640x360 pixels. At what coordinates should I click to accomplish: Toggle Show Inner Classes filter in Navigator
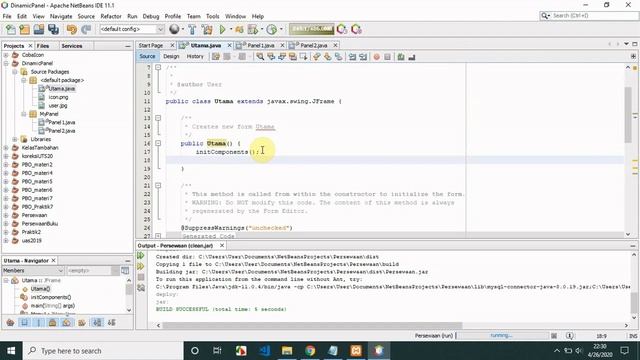point(67,322)
